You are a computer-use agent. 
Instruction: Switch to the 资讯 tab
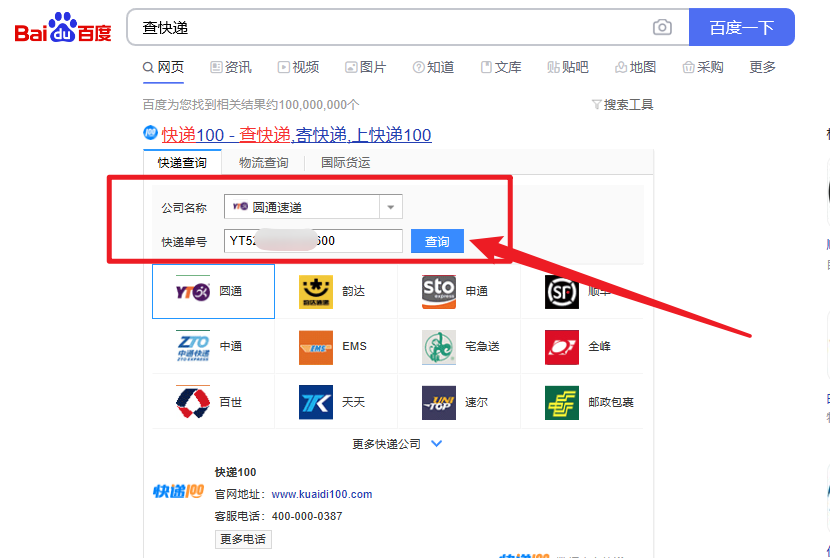[231, 67]
